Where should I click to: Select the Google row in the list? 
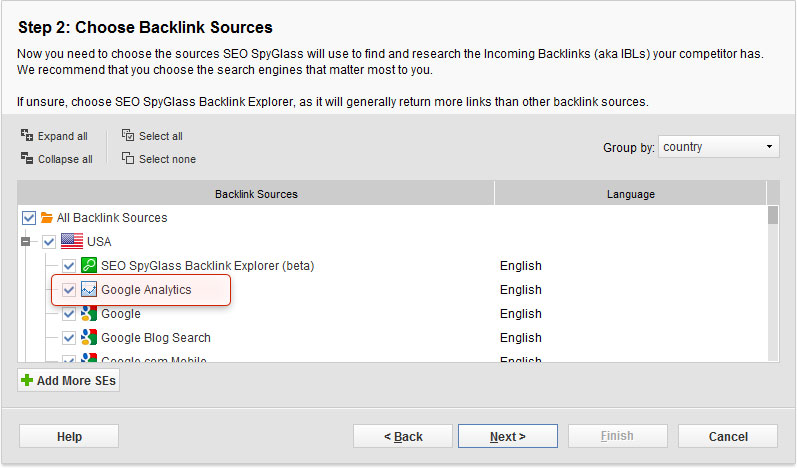(x=121, y=314)
